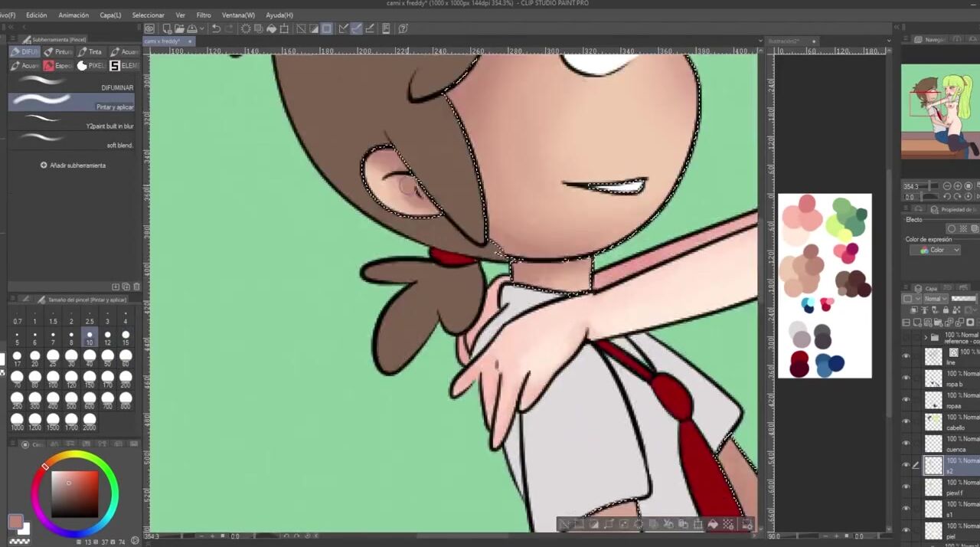Open the Filtro menu
Image resolution: width=980 pixels, height=547 pixels.
pos(203,15)
